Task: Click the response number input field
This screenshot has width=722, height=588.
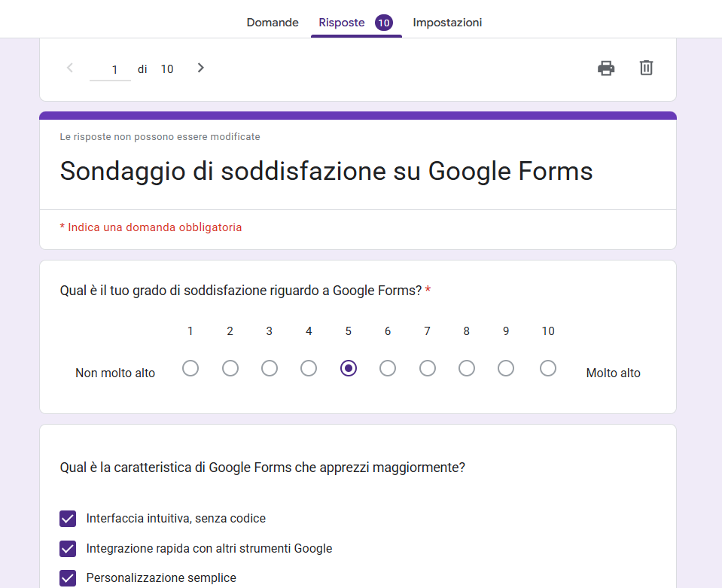Action: (110, 69)
